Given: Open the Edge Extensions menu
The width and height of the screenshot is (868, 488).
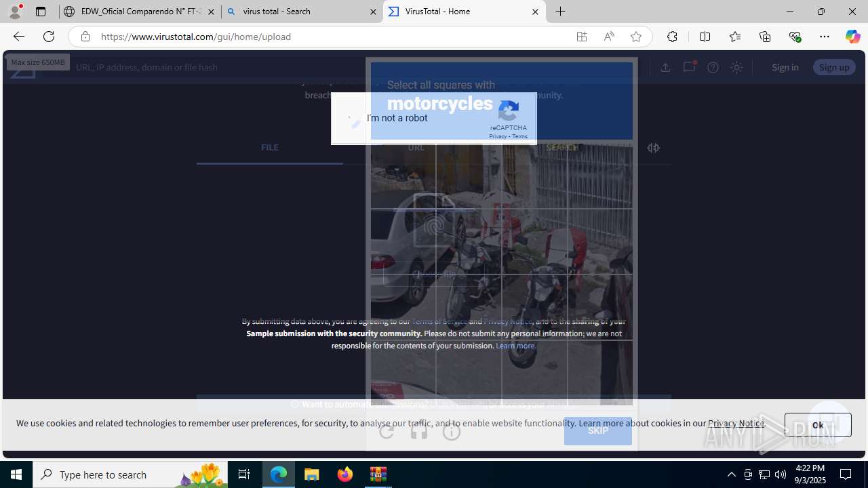Looking at the screenshot, I should pos(672,37).
